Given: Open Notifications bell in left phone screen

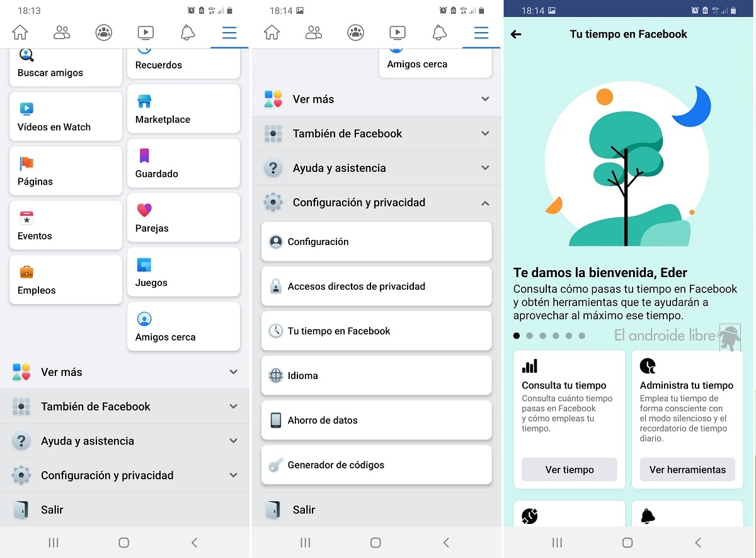Looking at the screenshot, I should [x=188, y=33].
